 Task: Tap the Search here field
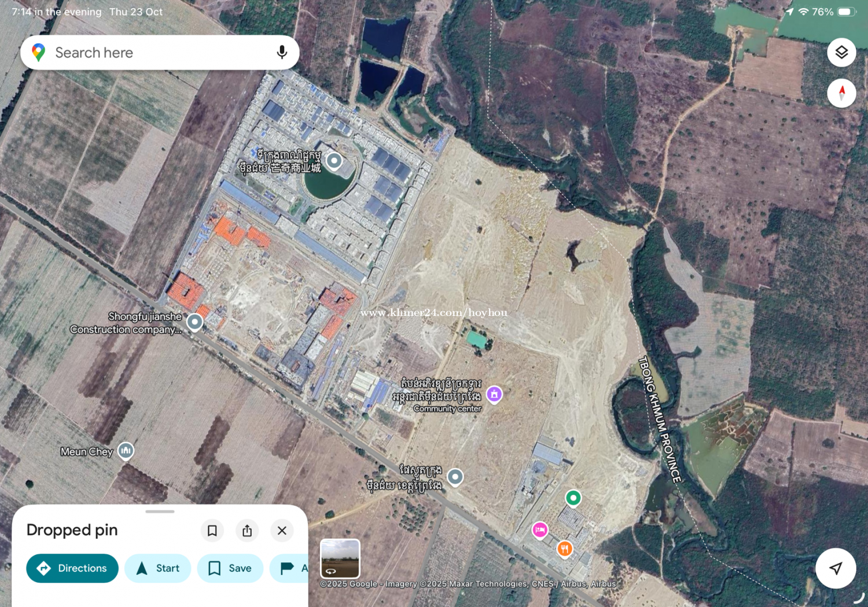click(x=156, y=53)
